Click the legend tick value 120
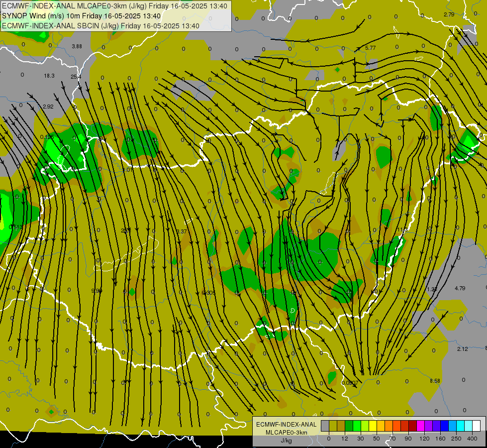 click(425, 439)
